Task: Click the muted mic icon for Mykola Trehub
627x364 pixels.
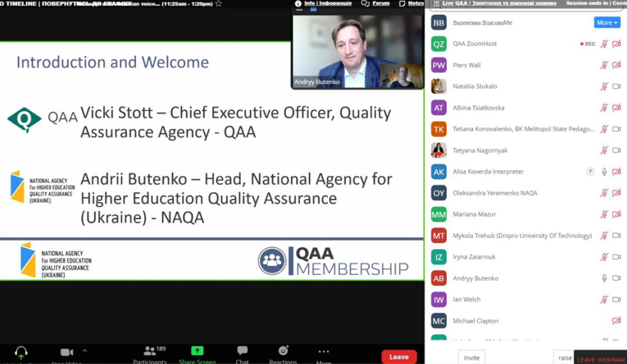Action: point(604,236)
